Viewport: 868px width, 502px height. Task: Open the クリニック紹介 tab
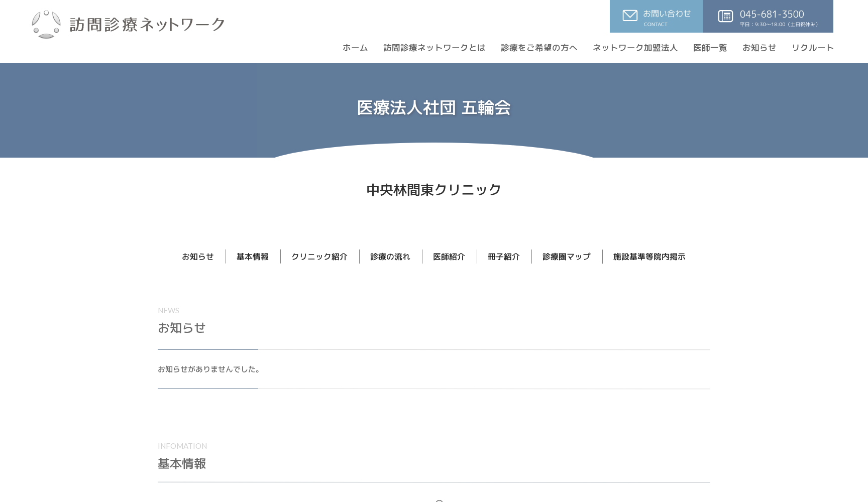(319, 257)
